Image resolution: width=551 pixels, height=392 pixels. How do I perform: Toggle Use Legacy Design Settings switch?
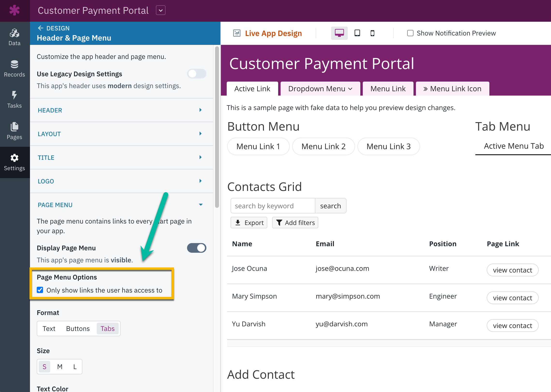196,74
